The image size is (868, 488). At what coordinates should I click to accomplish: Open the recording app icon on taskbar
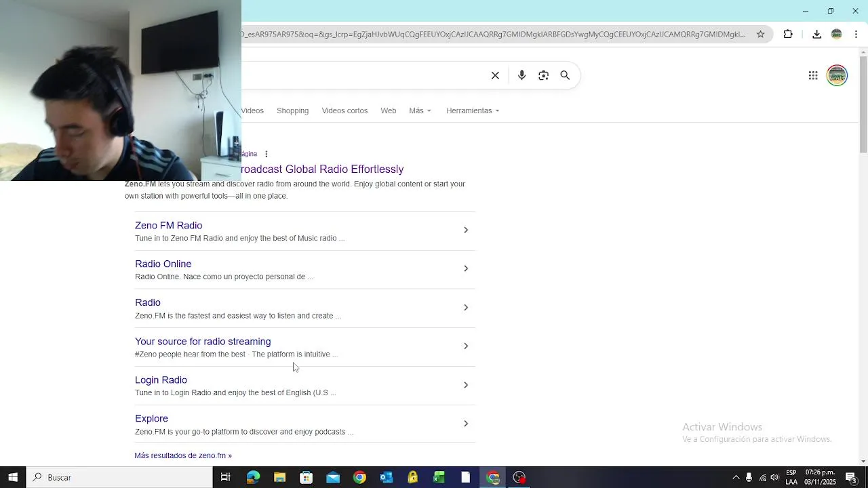click(519, 477)
